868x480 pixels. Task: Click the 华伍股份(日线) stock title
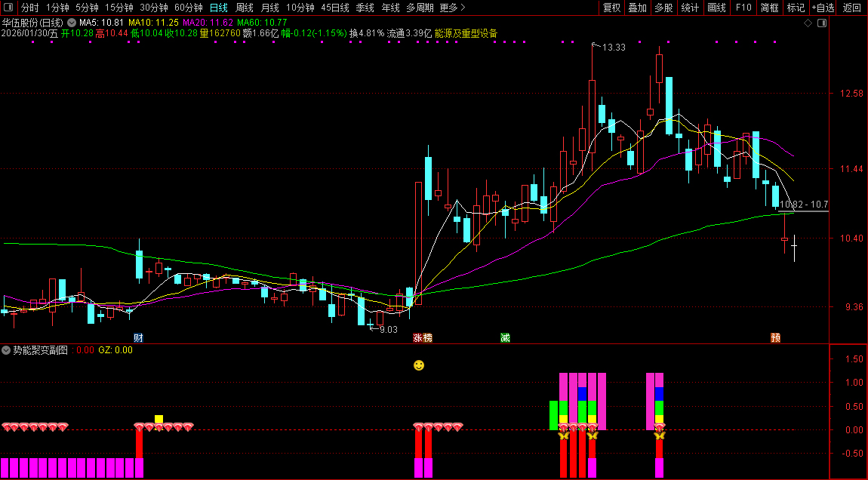pyautogui.click(x=32, y=23)
